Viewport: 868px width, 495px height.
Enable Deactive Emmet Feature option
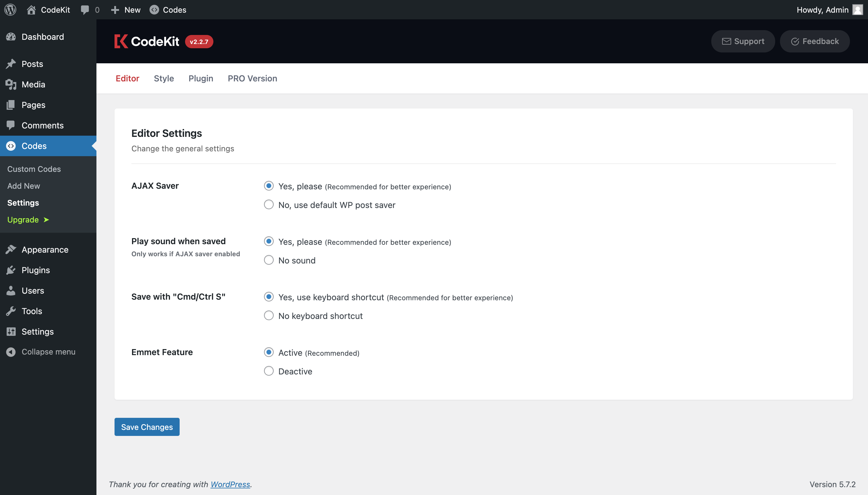(x=269, y=370)
